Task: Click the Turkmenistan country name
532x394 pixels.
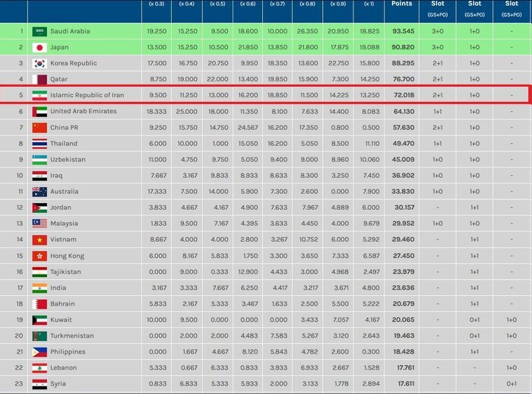Action: (71, 335)
